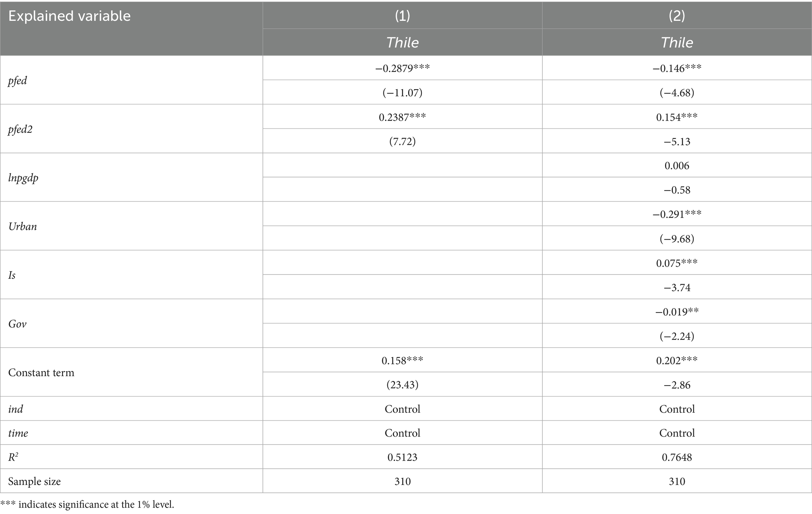Click the 0.075*** Is coefficient
Image resolution: width=812 pixels, height=514 pixels.
pyautogui.click(x=676, y=263)
